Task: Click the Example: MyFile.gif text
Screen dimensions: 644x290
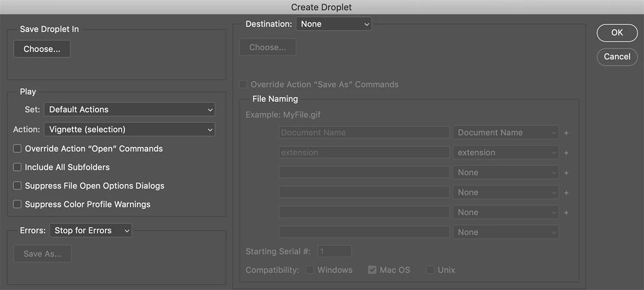Action: coord(283,115)
